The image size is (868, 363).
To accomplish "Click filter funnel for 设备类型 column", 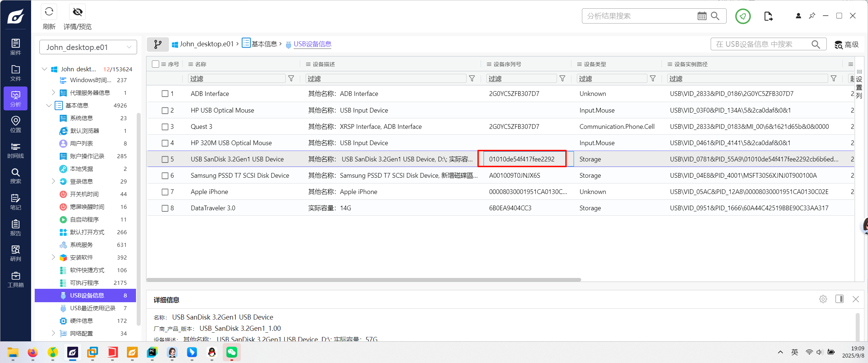I will click(653, 79).
